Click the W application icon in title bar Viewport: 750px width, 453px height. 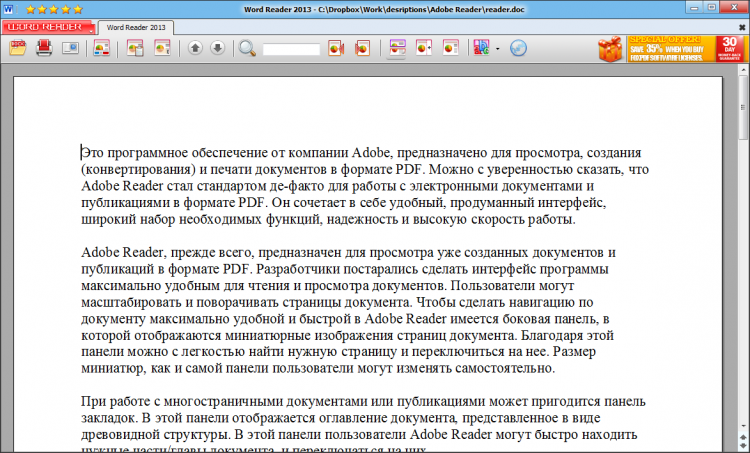8,9
